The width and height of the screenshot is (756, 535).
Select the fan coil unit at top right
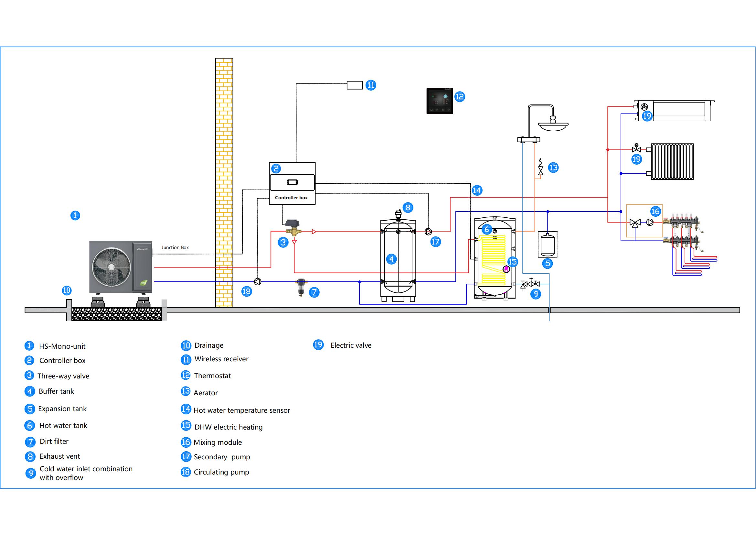click(674, 111)
